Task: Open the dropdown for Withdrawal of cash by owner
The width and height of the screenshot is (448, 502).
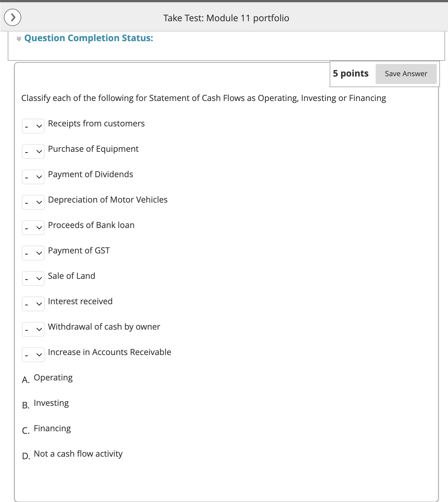Action: 33,329
